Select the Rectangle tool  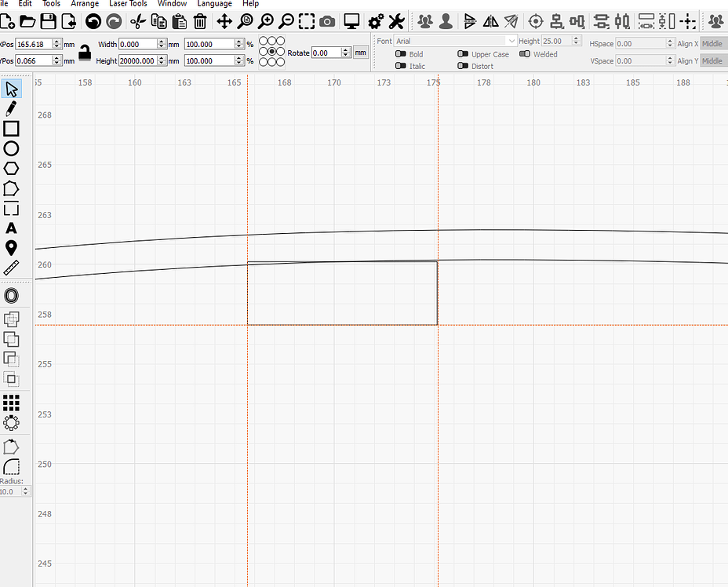click(x=11, y=129)
